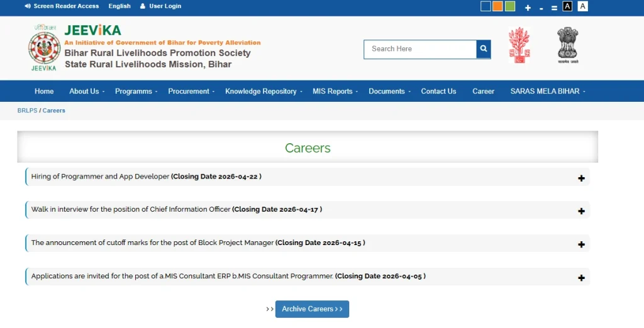
Task: Click the JEEViKA logo emblem
Action: coord(44,48)
